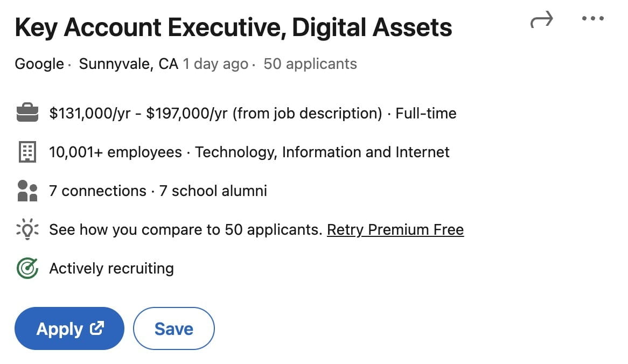Click the external link icon in Apply
Image resolution: width=628 pixels, height=364 pixels.
[x=97, y=328]
